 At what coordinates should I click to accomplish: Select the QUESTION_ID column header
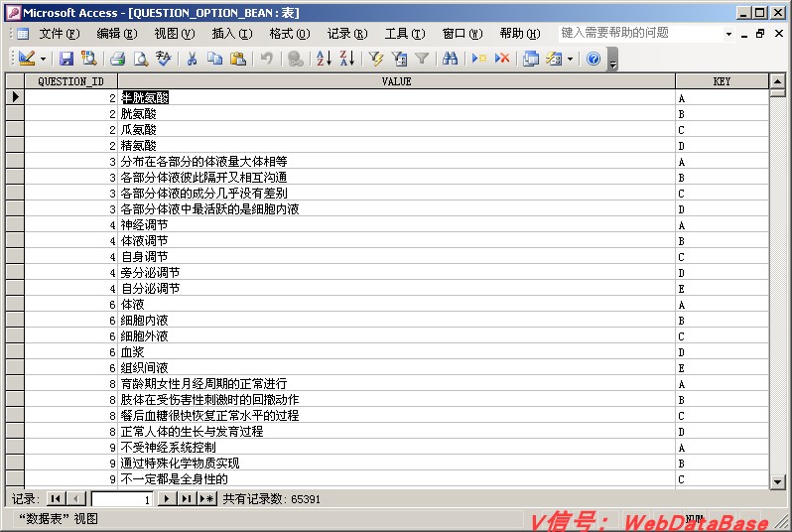[70, 81]
